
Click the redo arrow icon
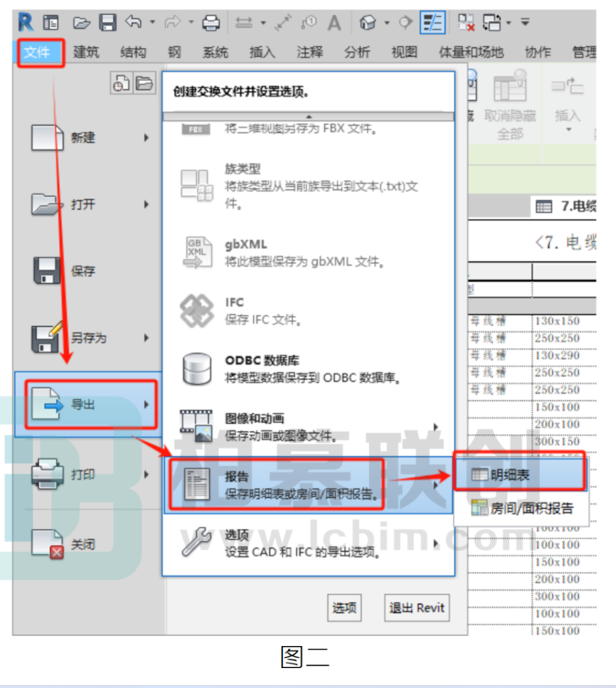click(172, 21)
